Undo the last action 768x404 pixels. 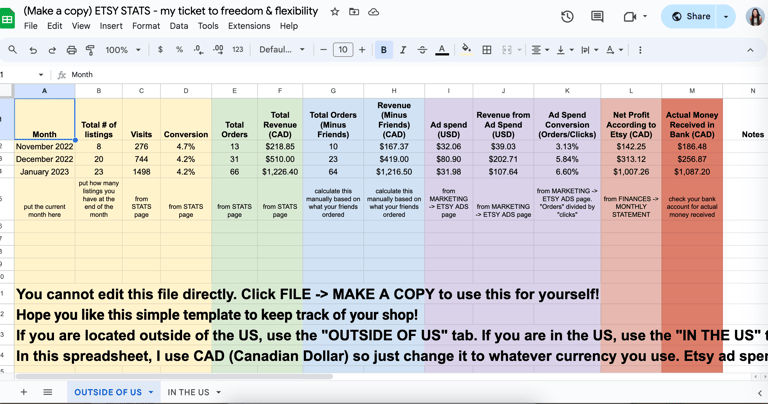point(33,50)
